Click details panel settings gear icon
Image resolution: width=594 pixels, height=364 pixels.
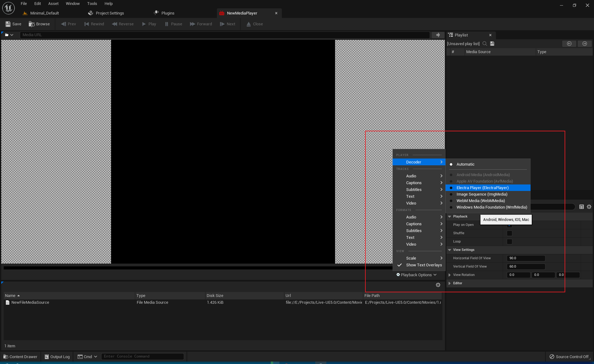(589, 207)
